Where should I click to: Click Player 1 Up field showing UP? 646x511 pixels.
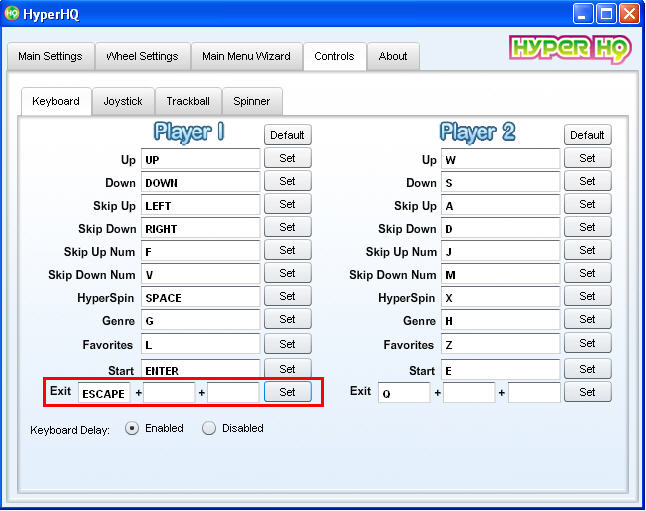click(201, 159)
